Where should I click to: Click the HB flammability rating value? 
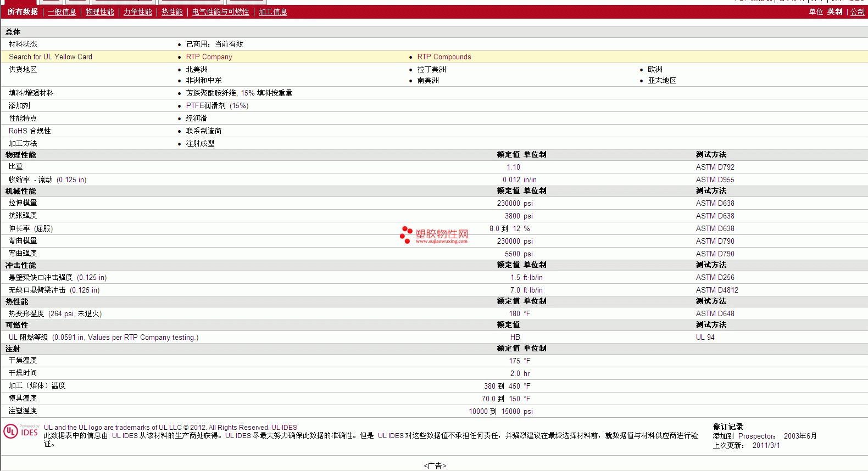tap(515, 337)
